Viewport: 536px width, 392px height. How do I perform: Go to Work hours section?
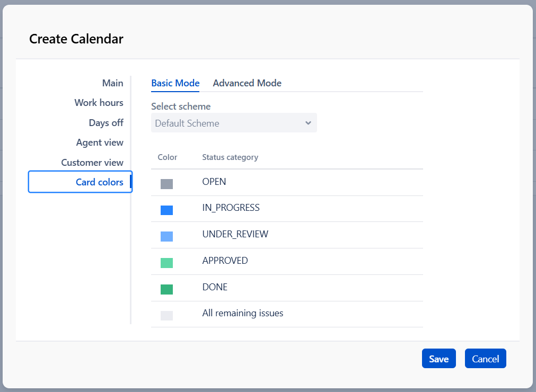[99, 103]
